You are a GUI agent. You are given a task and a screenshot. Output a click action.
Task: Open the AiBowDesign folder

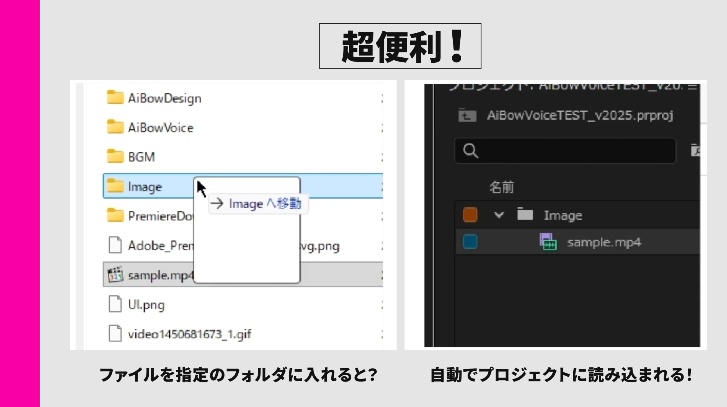pos(154,98)
